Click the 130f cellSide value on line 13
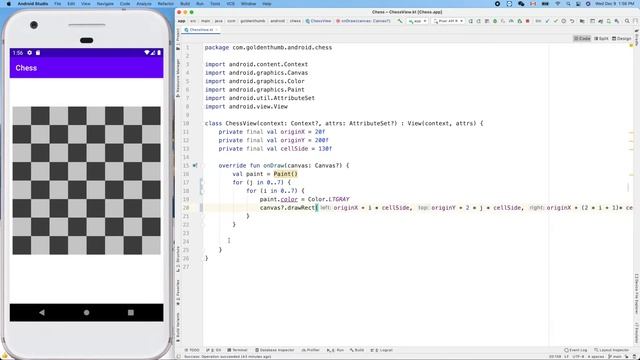Image resolution: width=640 pixels, height=360 pixels. [325, 149]
